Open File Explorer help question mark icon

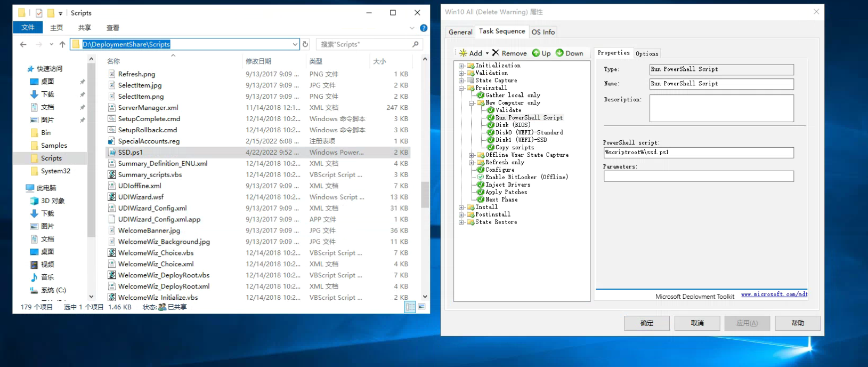pyautogui.click(x=424, y=28)
